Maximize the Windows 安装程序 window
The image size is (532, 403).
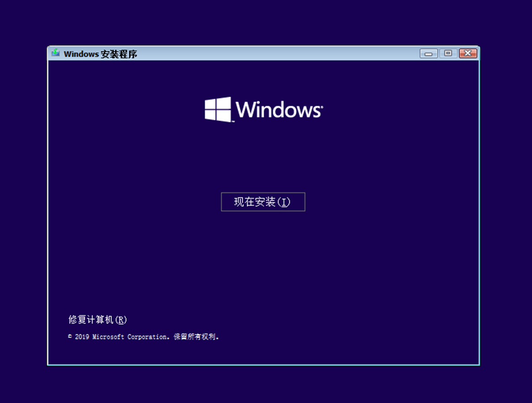448,53
